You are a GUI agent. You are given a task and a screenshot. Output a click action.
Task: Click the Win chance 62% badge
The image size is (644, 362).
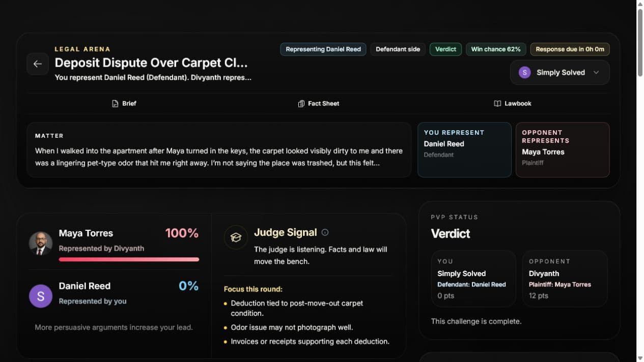coord(496,49)
